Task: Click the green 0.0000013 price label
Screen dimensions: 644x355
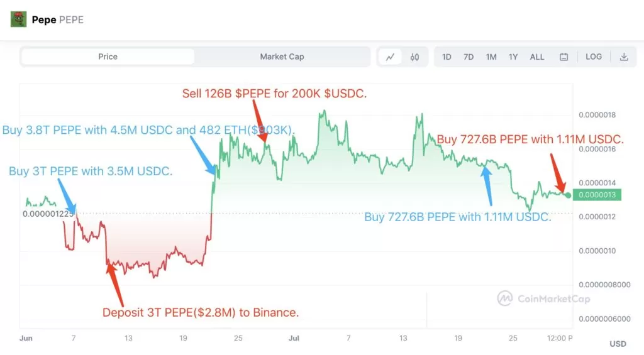Action: click(x=597, y=195)
